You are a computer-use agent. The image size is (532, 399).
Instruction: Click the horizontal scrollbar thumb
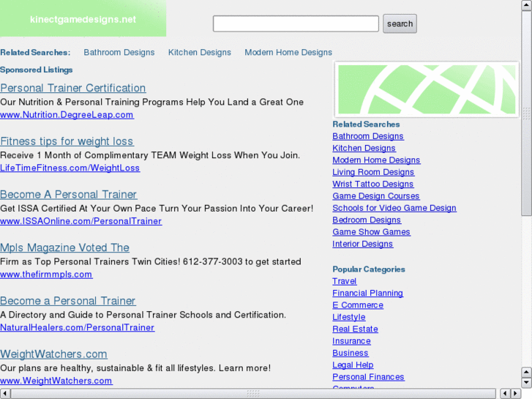tap(253, 394)
